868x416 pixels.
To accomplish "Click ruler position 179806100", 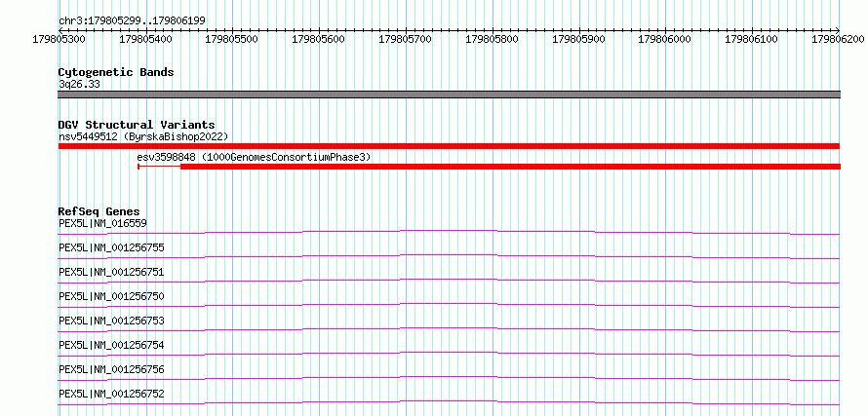I will pyautogui.click(x=753, y=39).
